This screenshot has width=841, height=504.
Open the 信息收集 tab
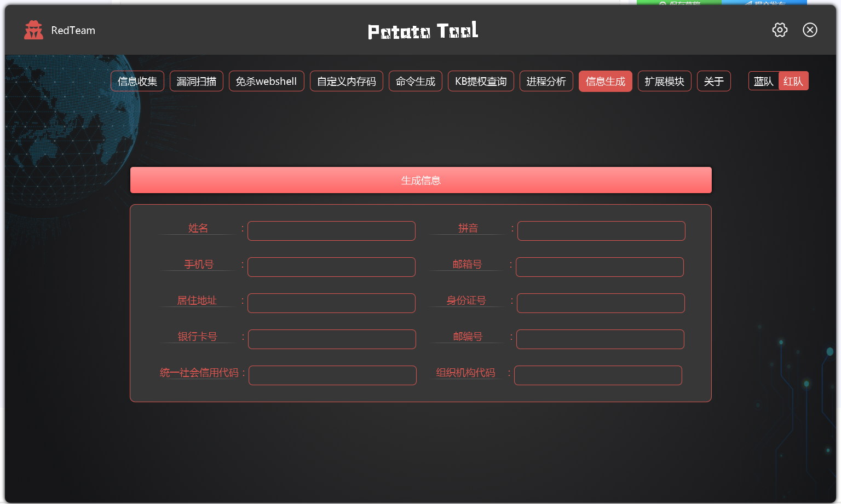click(137, 82)
